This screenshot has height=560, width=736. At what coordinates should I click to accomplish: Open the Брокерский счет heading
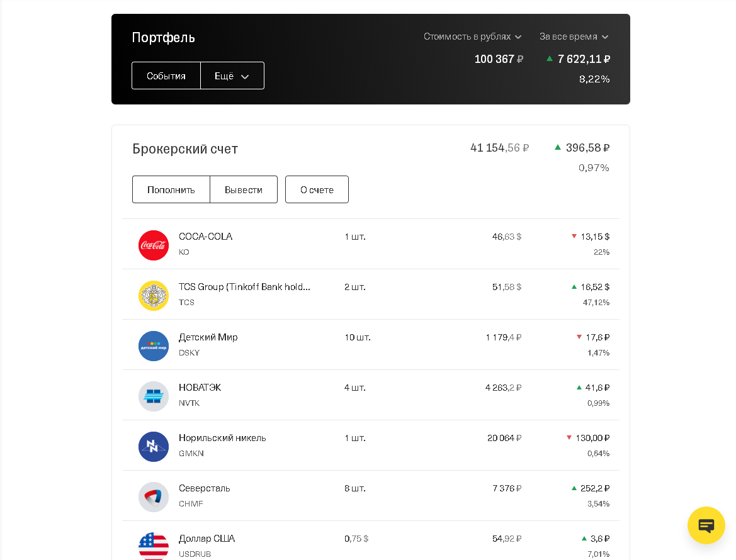pyautogui.click(x=185, y=149)
